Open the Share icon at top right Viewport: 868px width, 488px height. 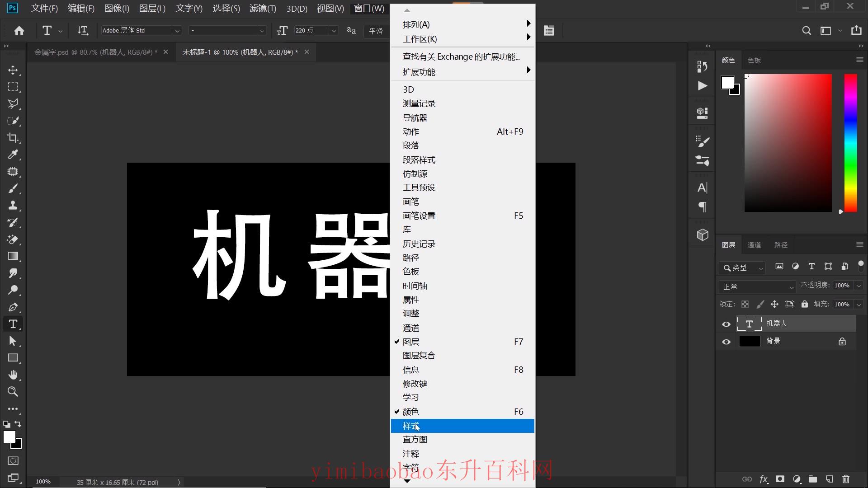tap(856, 30)
